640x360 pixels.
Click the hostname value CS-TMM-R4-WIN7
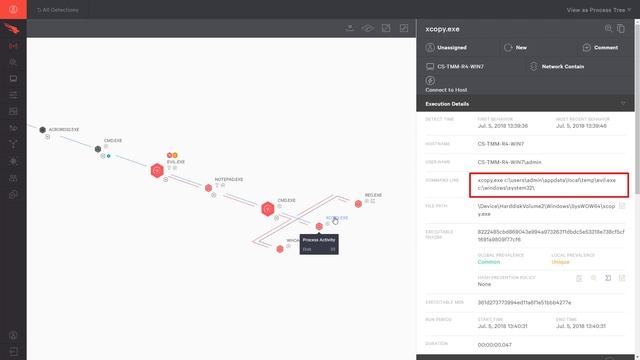click(500, 144)
